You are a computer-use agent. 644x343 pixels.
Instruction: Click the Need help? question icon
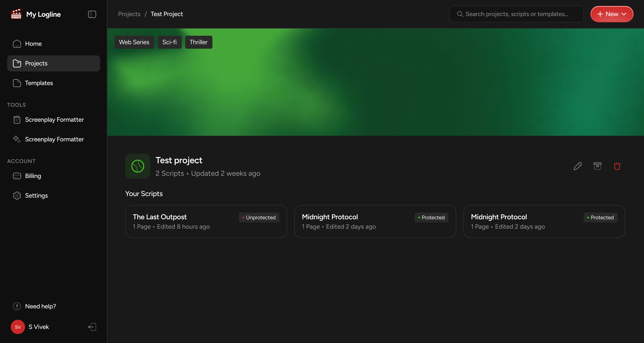pos(17,306)
